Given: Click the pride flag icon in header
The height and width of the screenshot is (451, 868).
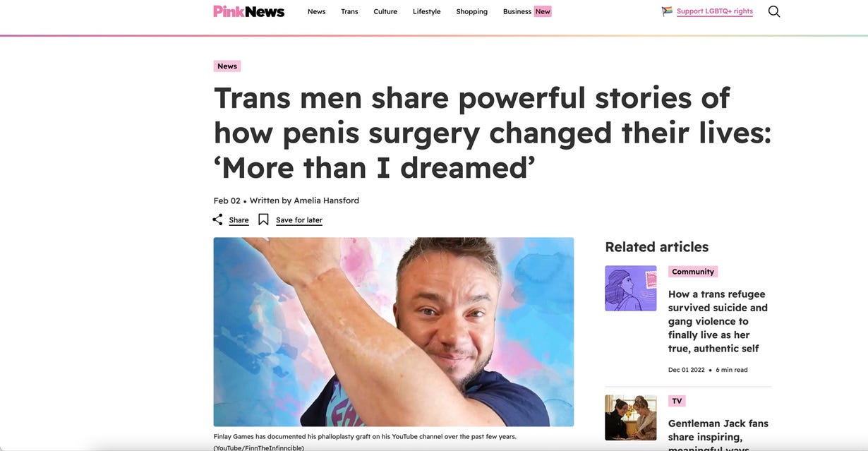Looking at the screenshot, I should coord(667,11).
